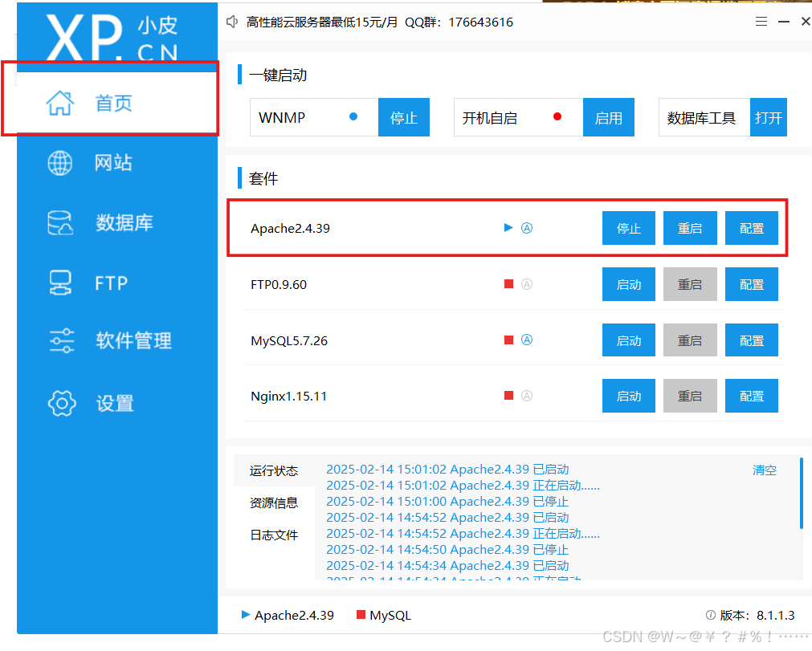The height and width of the screenshot is (651, 812).
Task: Click Nginx1.15.11 greyed 重启 button
Action: [690, 396]
